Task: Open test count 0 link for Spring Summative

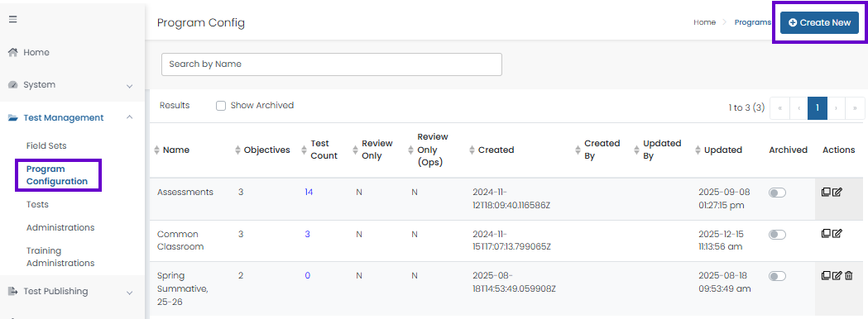Action: click(307, 275)
